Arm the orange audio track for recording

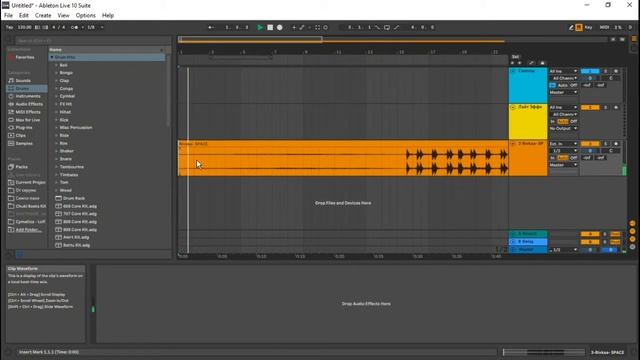[616, 144]
